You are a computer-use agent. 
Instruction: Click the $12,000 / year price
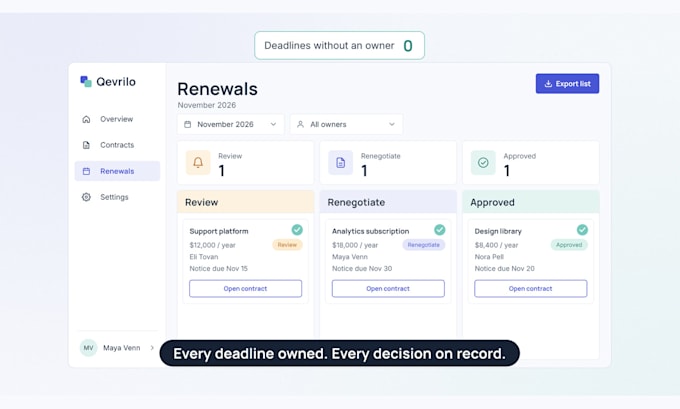212,245
